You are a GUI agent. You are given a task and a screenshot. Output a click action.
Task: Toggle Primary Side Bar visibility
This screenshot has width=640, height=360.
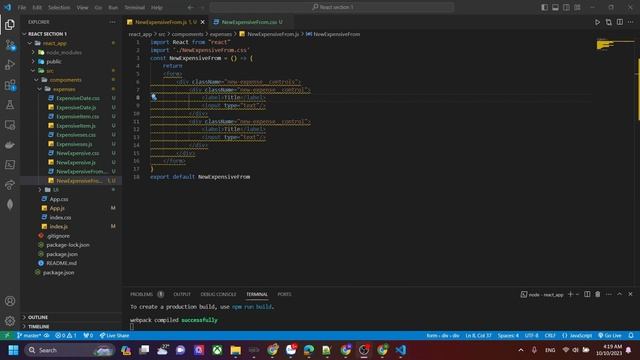click(544, 7)
